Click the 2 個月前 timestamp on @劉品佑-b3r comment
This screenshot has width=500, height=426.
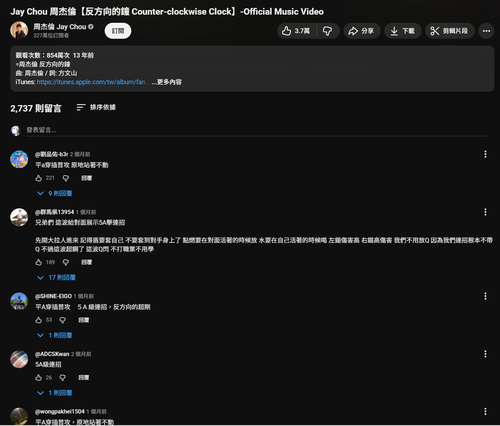[x=80, y=154]
